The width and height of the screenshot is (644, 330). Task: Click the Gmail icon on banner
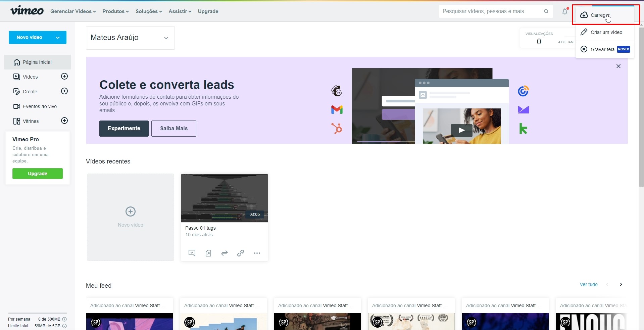pos(337,110)
